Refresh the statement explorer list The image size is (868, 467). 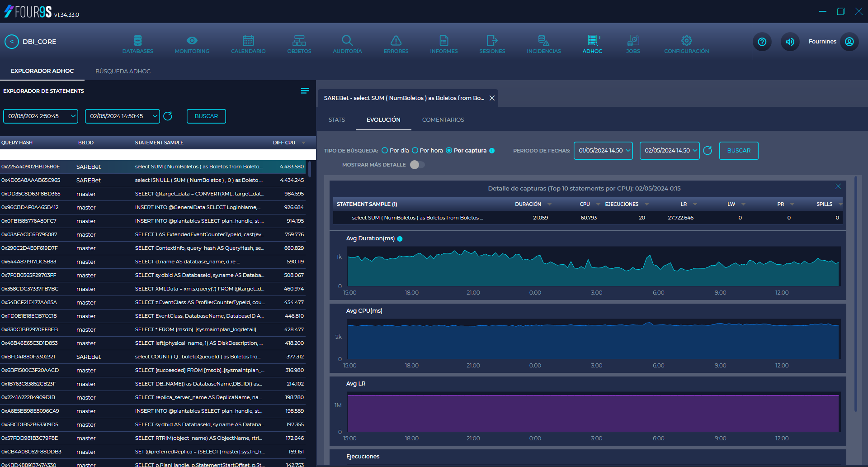(168, 116)
